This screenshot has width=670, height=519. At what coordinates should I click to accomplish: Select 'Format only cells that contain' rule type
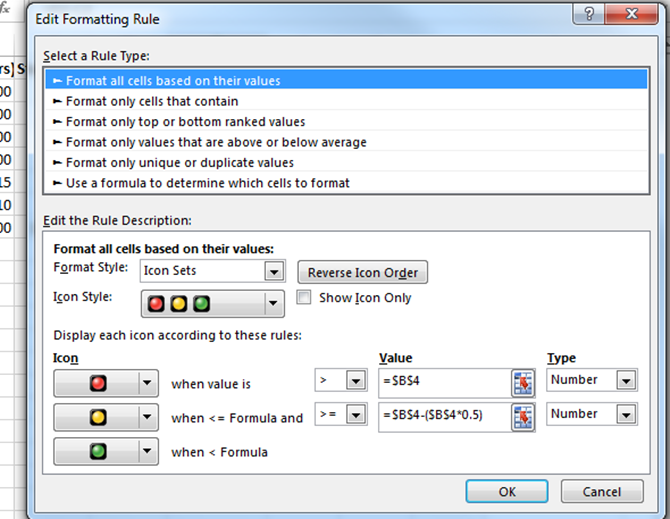(x=152, y=101)
